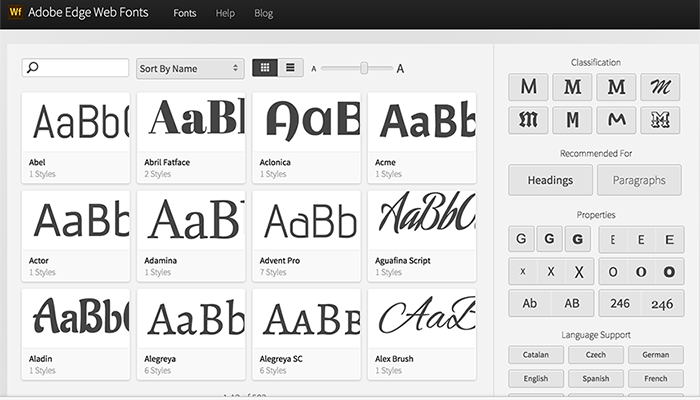Toggle uppercase numerals 246 filter
Screen dimensions: 700x400
(x=620, y=303)
